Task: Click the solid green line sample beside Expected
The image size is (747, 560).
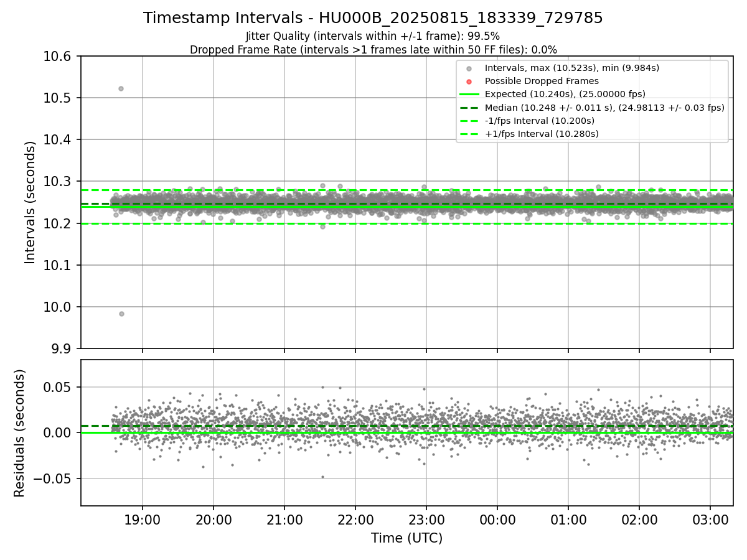Action: tap(469, 95)
